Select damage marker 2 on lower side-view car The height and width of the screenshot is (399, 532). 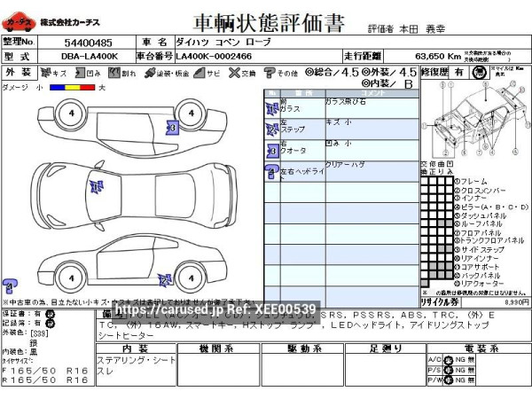tap(165, 280)
